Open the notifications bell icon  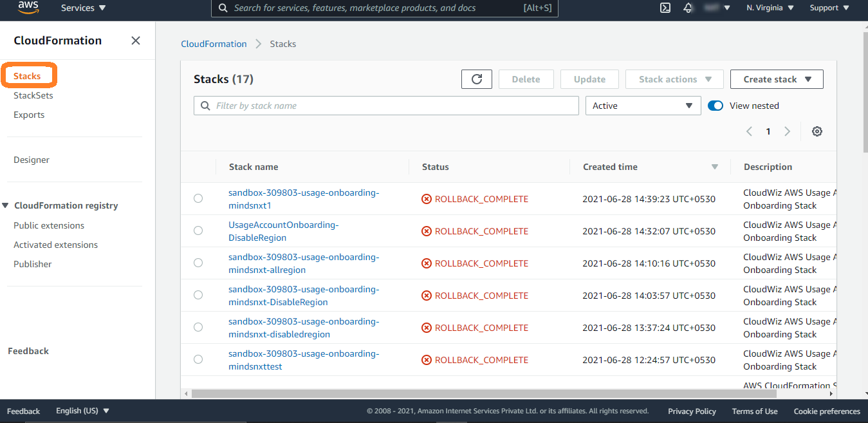(688, 8)
